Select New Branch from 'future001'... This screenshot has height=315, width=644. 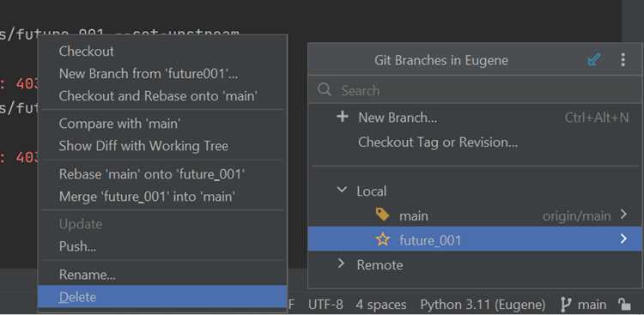(x=162, y=74)
